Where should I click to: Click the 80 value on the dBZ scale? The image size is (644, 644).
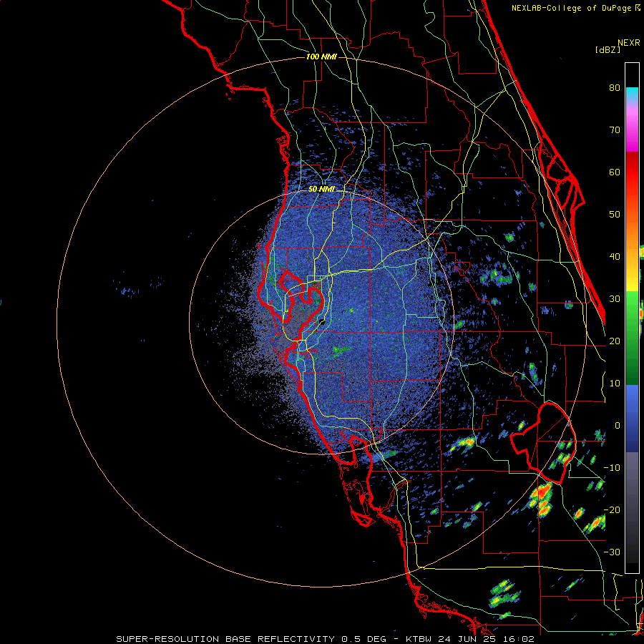coord(615,88)
